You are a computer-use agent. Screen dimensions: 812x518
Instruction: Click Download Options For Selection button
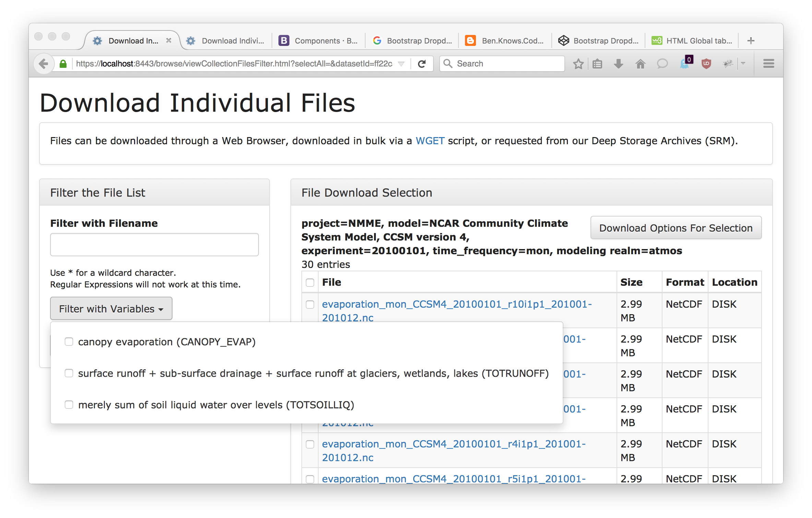click(x=676, y=228)
